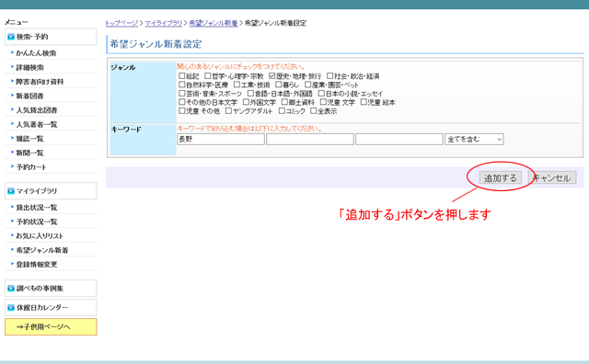Go to the 子供用ページへ yellow button
The image size is (589, 364).
51,327
